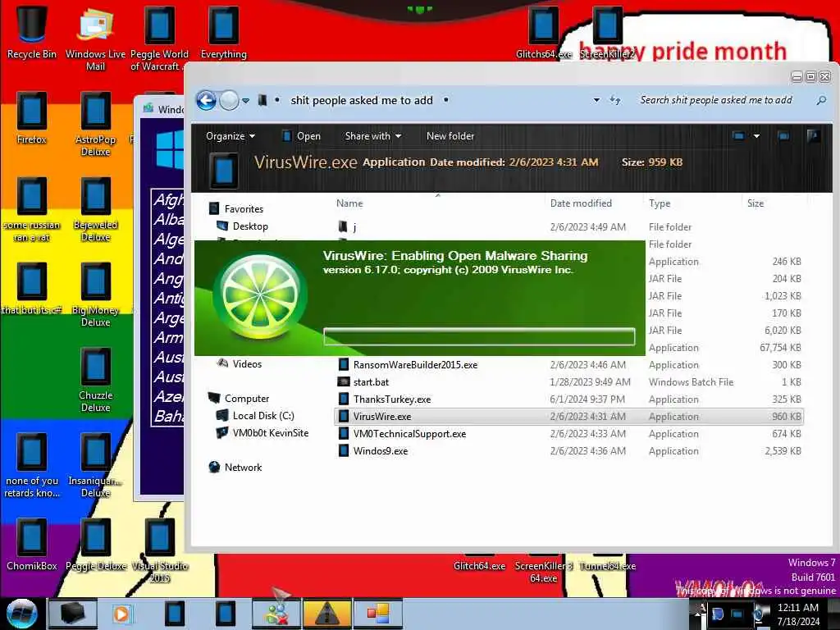Expand the view options arrow

click(756, 136)
